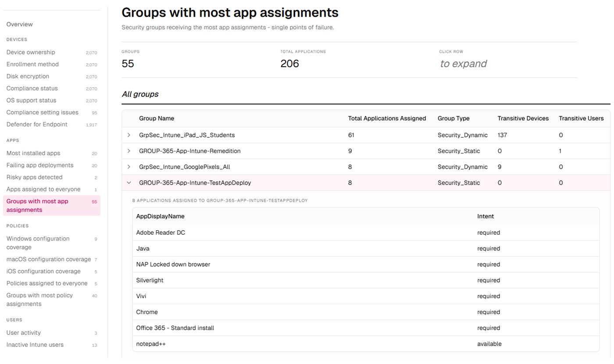Click NAP Locked down browser row
This screenshot has width=614, height=364.
(x=366, y=264)
